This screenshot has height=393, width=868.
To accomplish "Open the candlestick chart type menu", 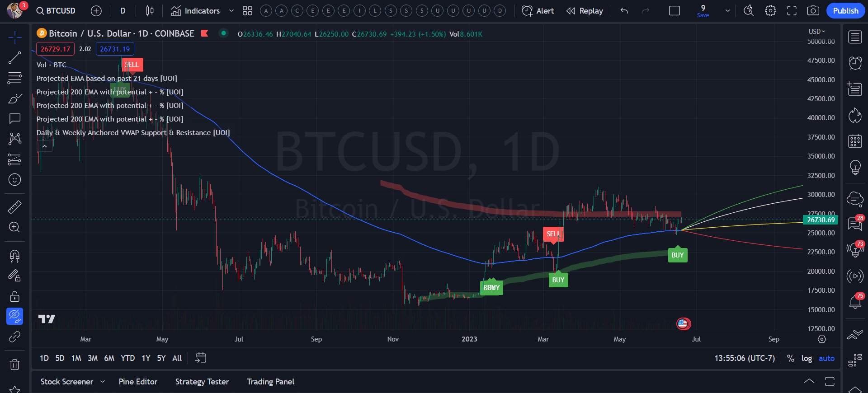I will (x=150, y=11).
